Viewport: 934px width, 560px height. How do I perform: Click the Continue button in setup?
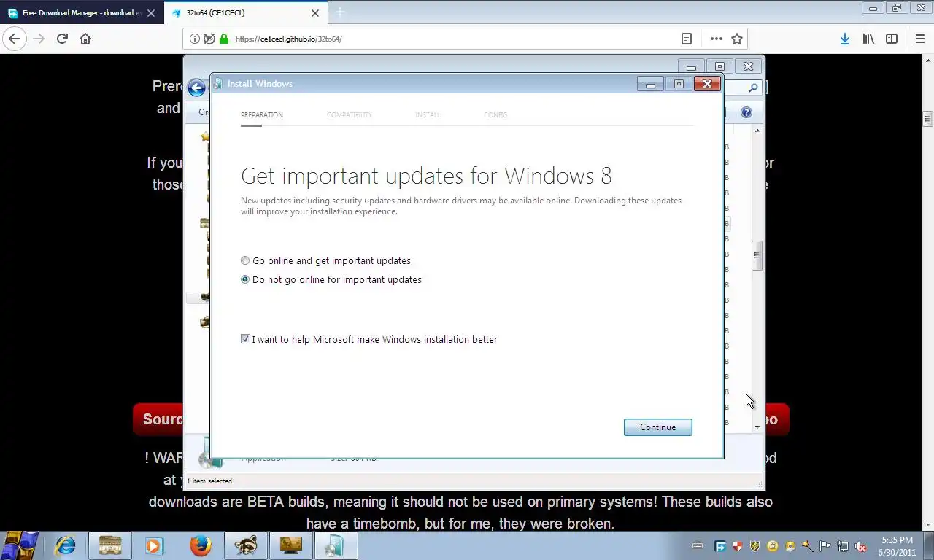tap(657, 427)
